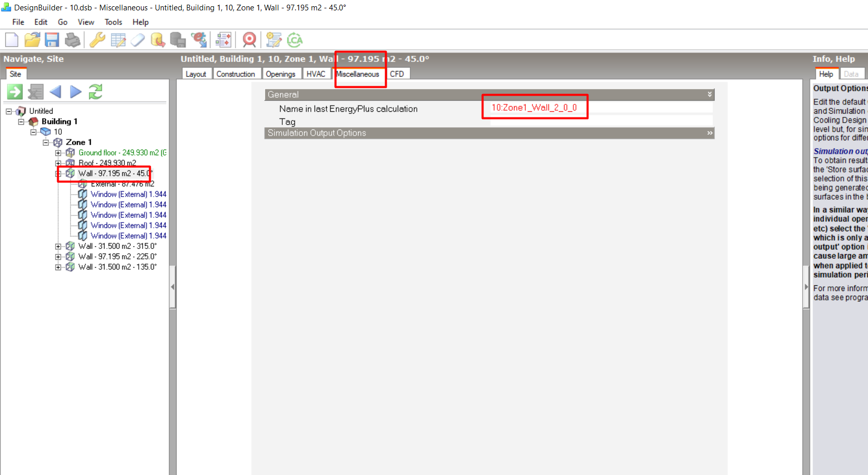Switch to the Openings tab
This screenshot has width=868, height=475.
click(281, 74)
